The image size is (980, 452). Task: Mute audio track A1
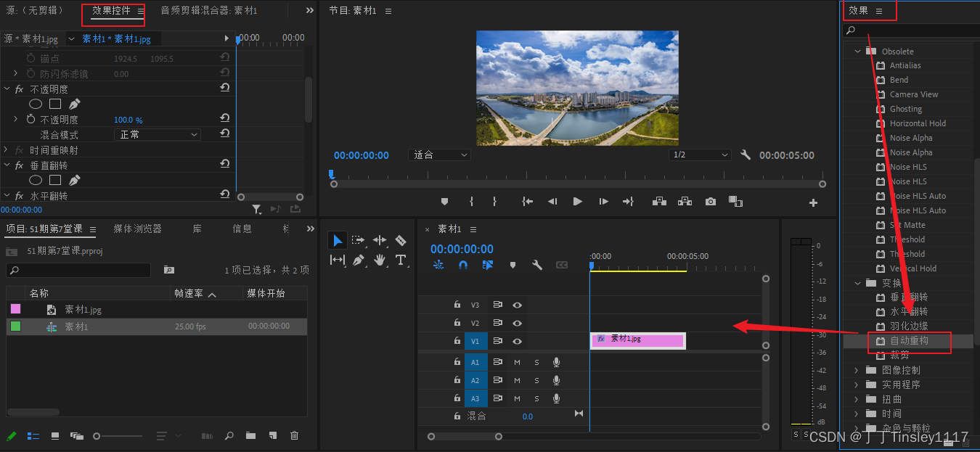[518, 362]
